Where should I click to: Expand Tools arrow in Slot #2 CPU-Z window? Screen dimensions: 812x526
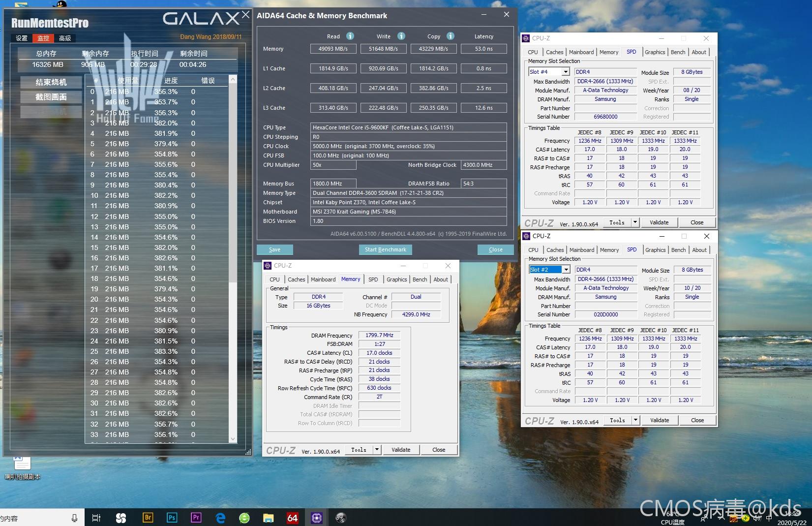coord(635,420)
